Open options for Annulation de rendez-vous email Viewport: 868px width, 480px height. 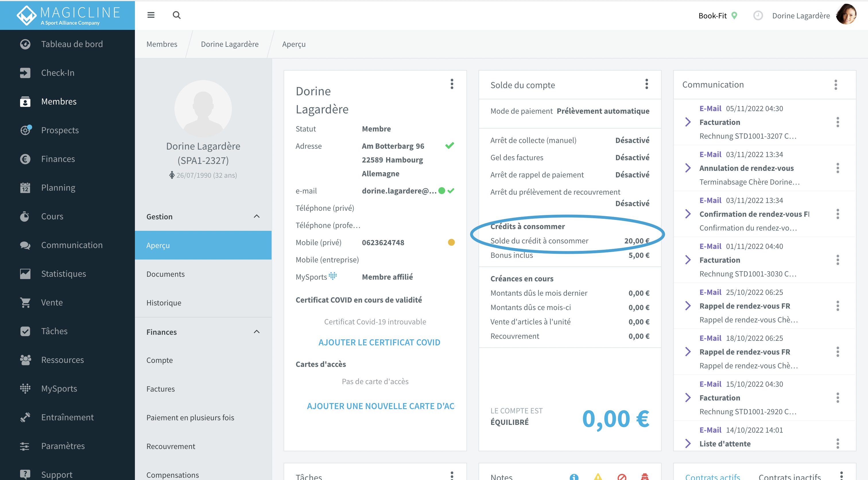(837, 168)
